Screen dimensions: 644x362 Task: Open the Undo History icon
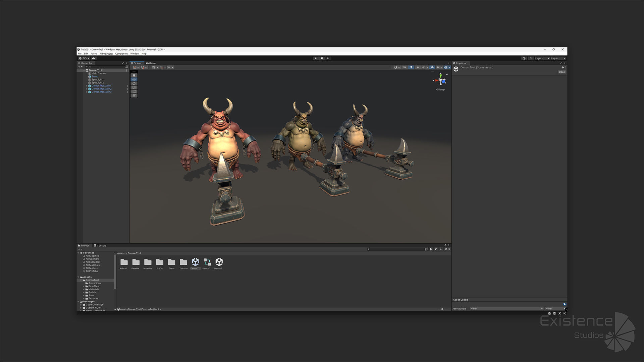point(524,58)
